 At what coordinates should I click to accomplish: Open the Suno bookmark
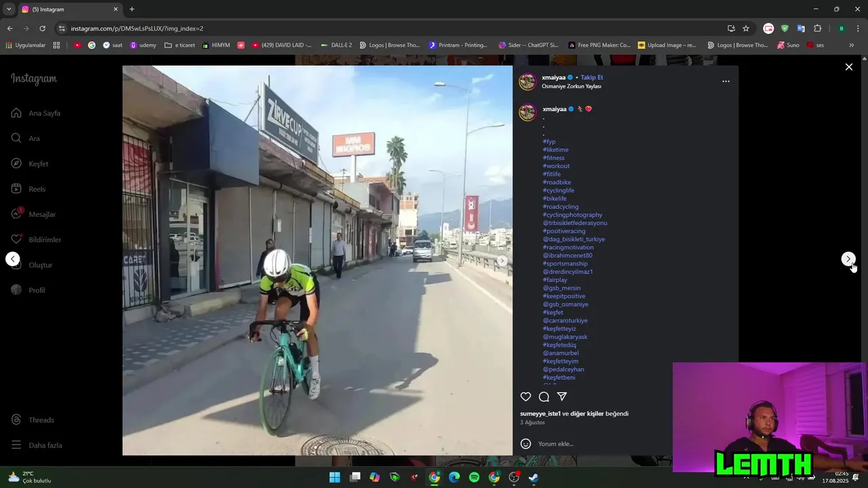788,45
